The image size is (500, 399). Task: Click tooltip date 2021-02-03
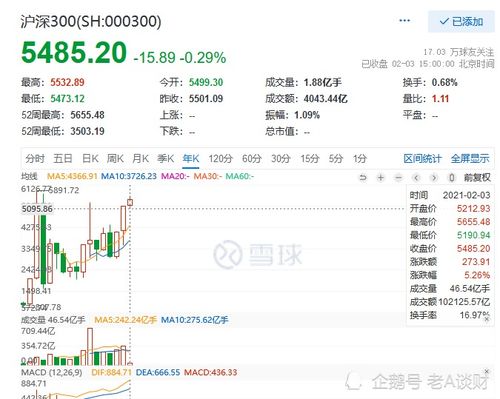point(466,195)
